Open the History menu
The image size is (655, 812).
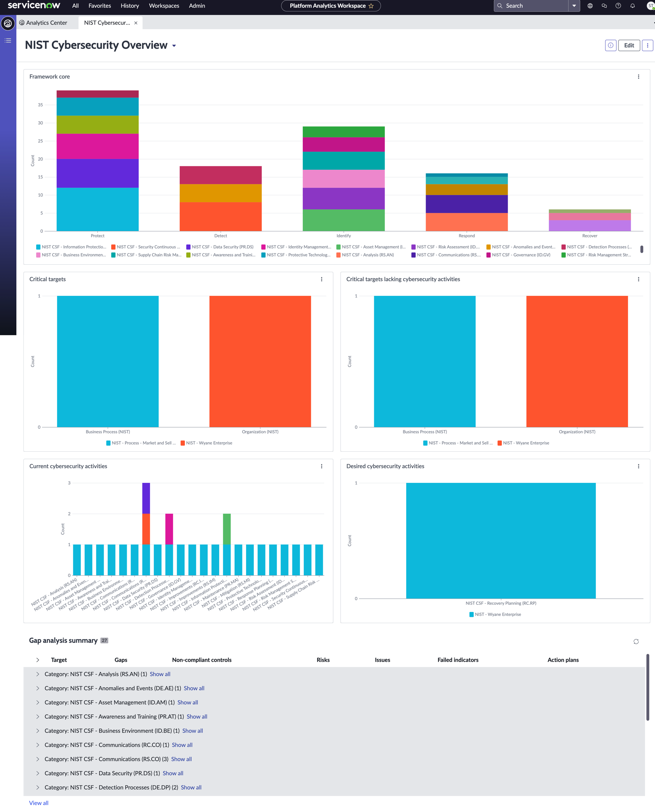click(130, 6)
